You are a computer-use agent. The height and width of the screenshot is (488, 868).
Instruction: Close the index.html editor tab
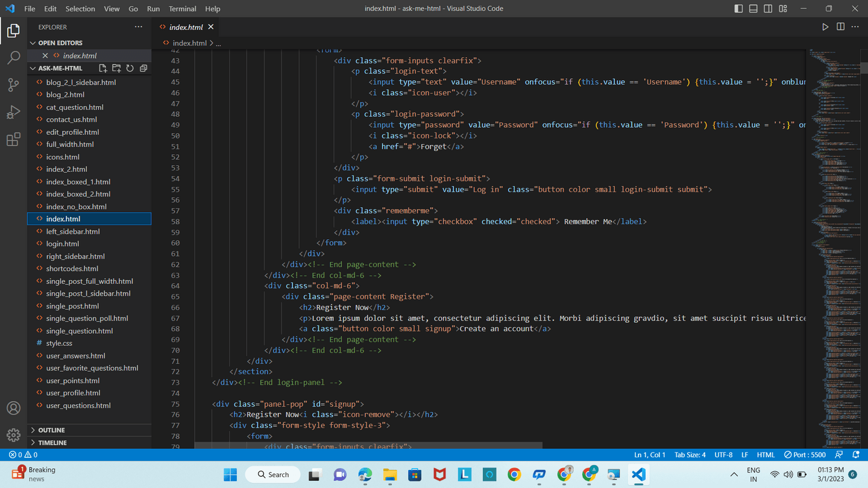(210, 27)
